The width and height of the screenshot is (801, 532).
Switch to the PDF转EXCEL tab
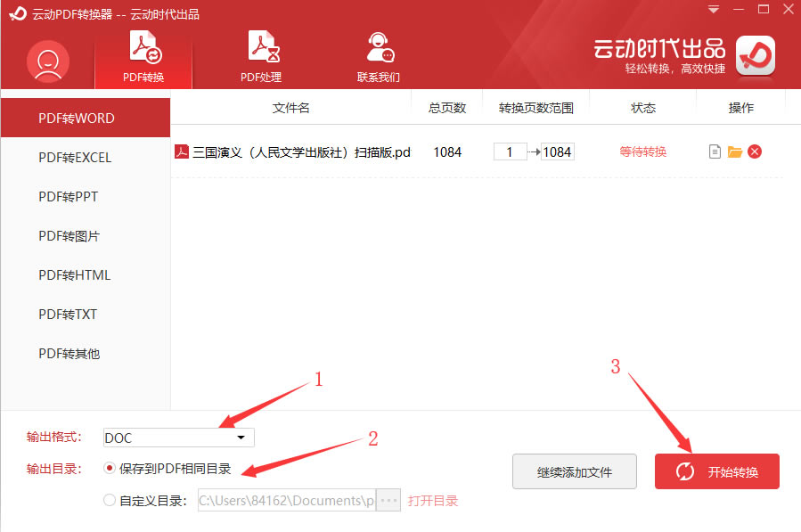(x=73, y=157)
